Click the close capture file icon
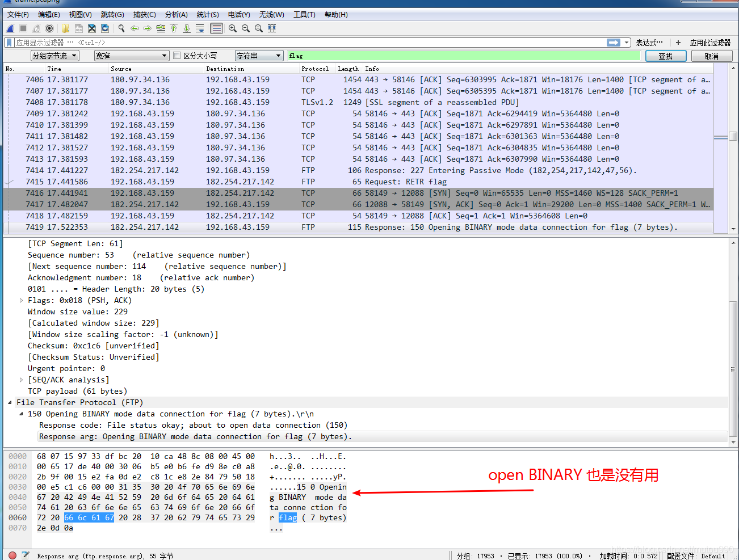The width and height of the screenshot is (739, 560). click(x=92, y=28)
